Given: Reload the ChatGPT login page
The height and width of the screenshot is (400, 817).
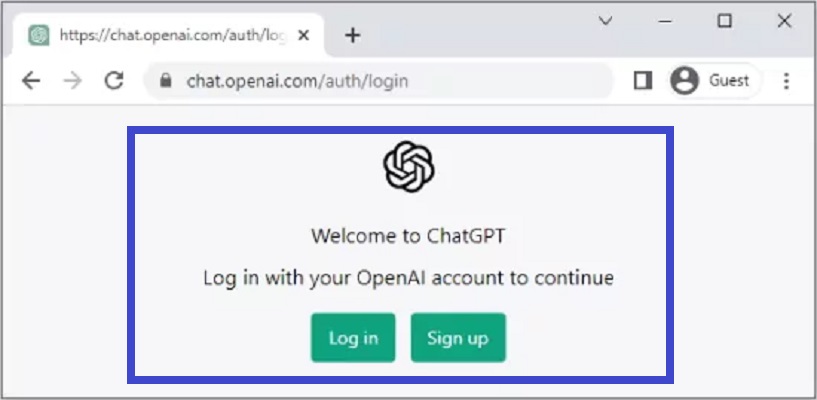Looking at the screenshot, I should (x=114, y=81).
